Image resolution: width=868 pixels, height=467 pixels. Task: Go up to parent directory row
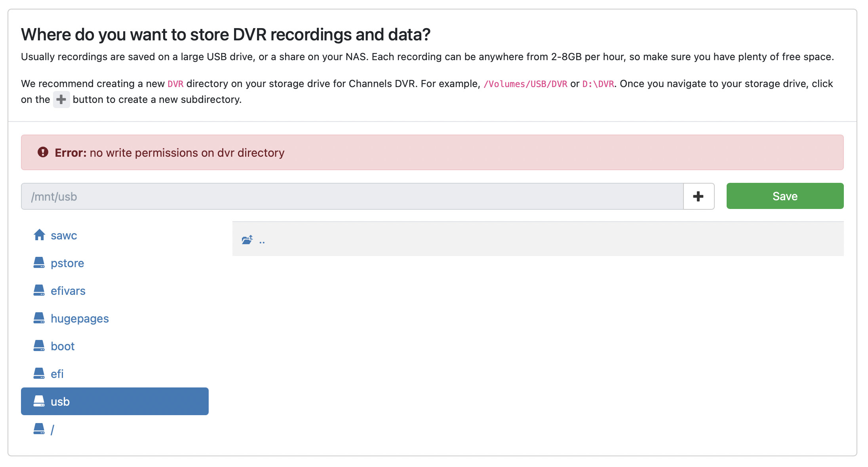click(x=537, y=239)
